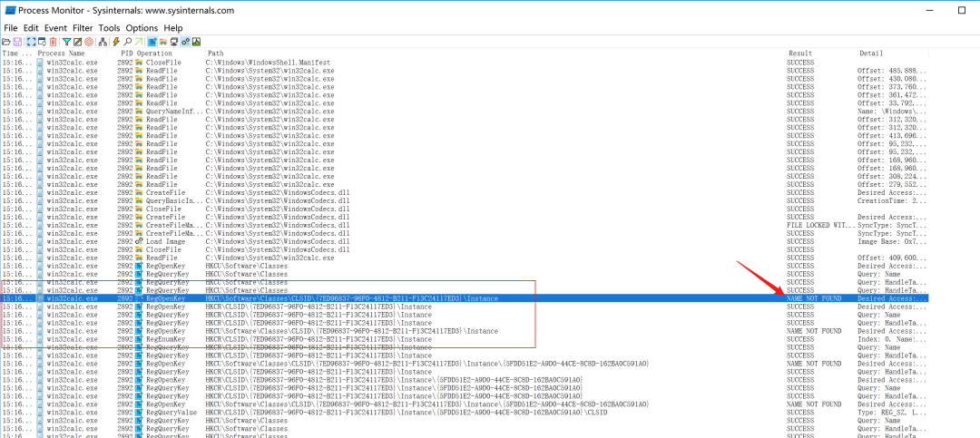Toggle the Capture events toolbar button
This screenshot has height=438, width=980.
[x=31, y=42]
